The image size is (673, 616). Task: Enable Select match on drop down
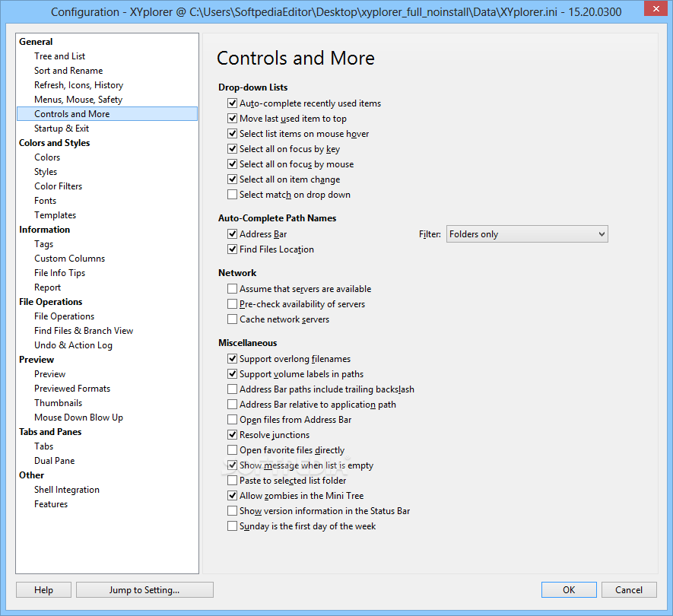(x=232, y=195)
